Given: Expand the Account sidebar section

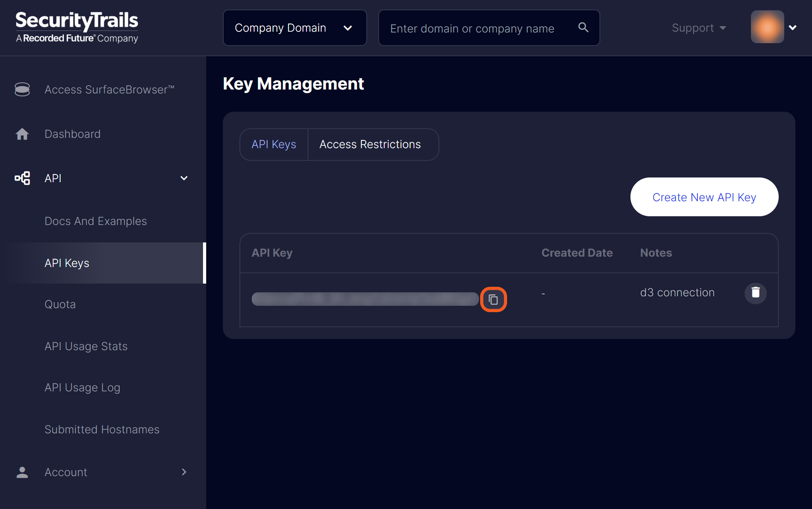Looking at the screenshot, I should point(184,472).
